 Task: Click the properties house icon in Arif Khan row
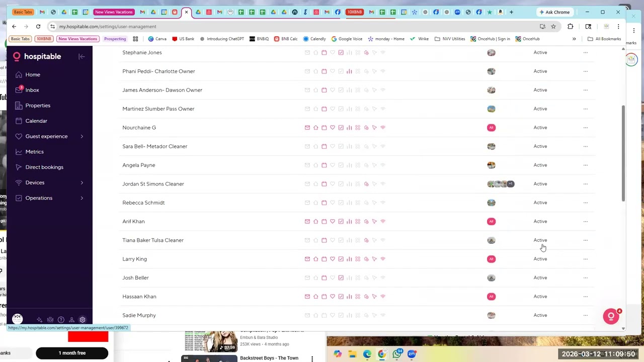click(x=315, y=221)
